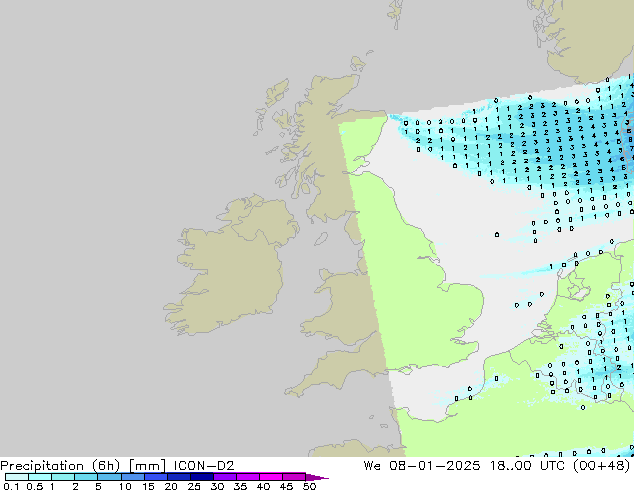Click the 20–25 mm legend color swatch

pyautogui.click(x=178, y=477)
